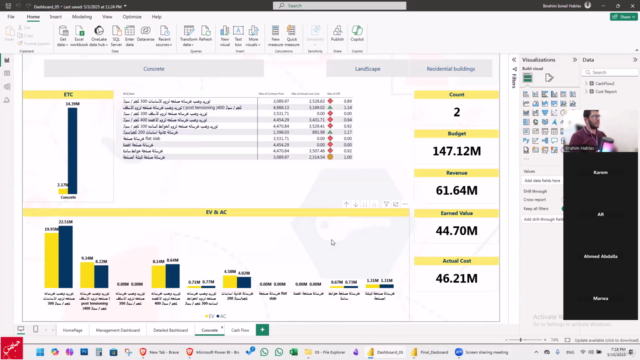640x360 pixels.
Task: Open the File menu
Action: pyautogui.click(x=11, y=17)
